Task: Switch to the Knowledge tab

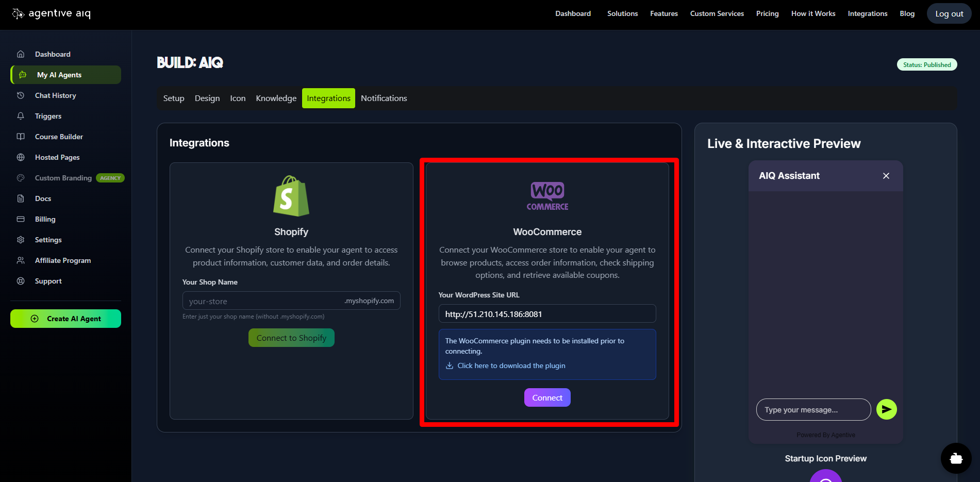Action: 276,98
